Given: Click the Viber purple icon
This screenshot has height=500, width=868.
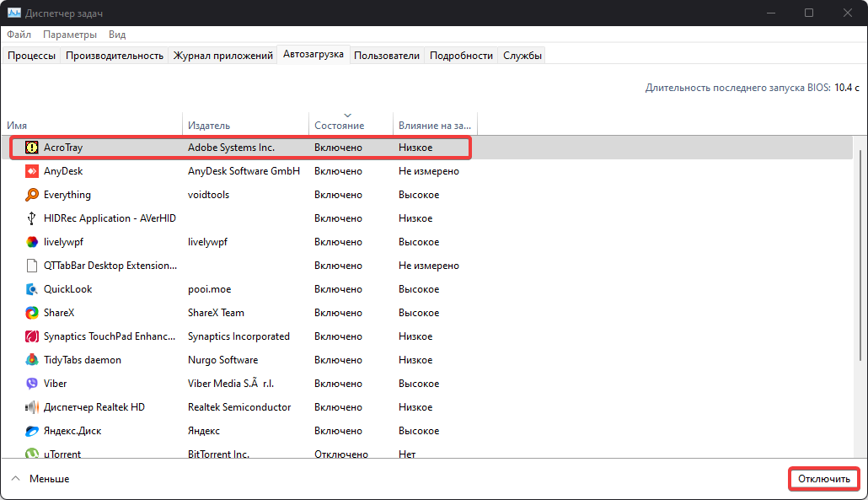Looking at the screenshot, I should tap(32, 384).
